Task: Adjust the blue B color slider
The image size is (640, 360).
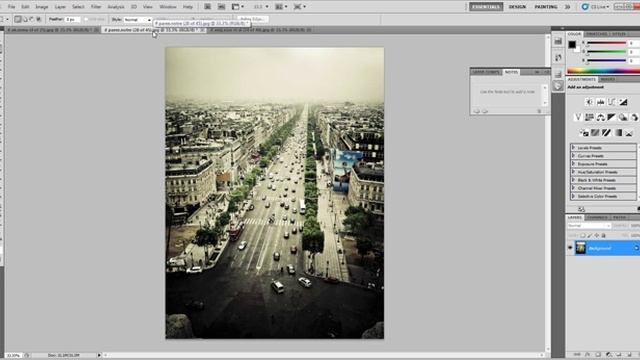Action: pyautogui.click(x=607, y=61)
